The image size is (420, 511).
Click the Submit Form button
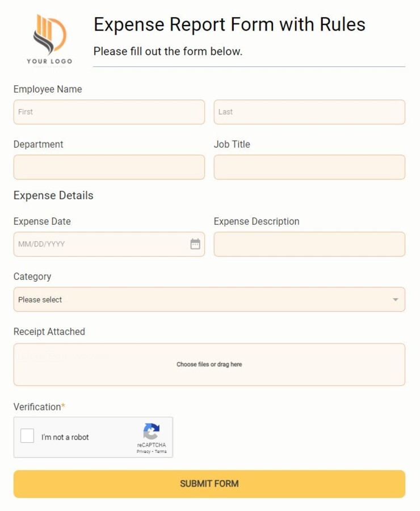pos(209,483)
